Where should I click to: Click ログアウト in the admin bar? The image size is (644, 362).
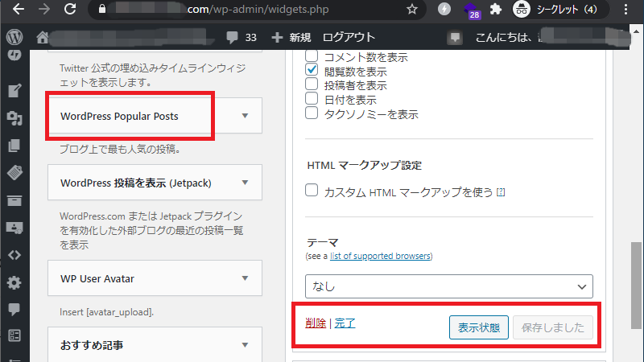click(x=349, y=37)
